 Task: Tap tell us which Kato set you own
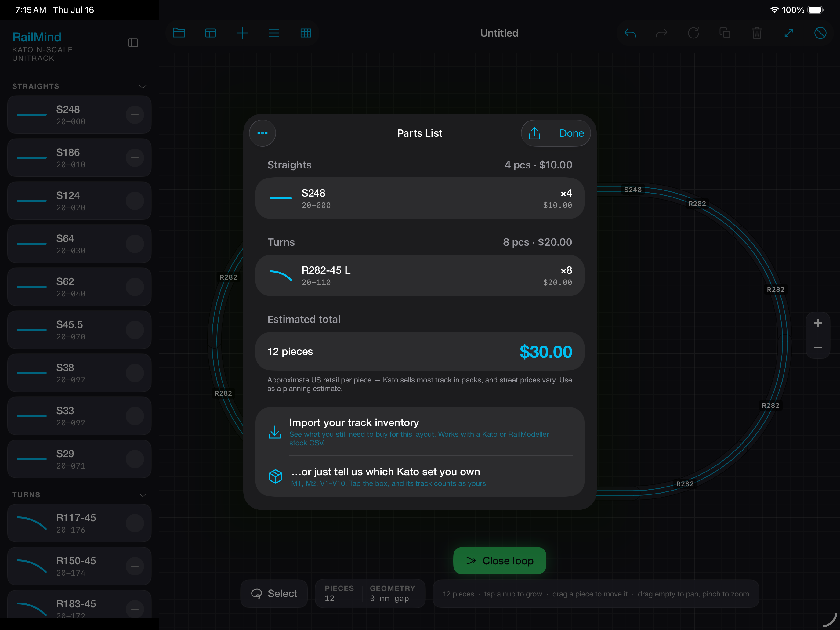420,476
